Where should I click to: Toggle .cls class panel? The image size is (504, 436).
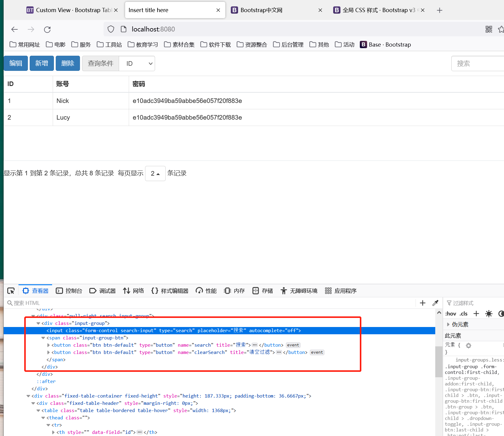point(463,314)
